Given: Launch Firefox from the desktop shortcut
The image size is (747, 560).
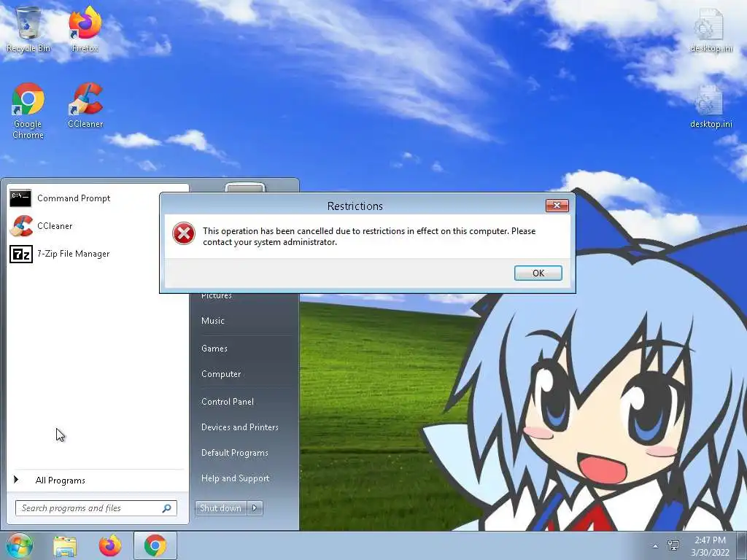Looking at the screenshot, I should [x=85, y=29].
